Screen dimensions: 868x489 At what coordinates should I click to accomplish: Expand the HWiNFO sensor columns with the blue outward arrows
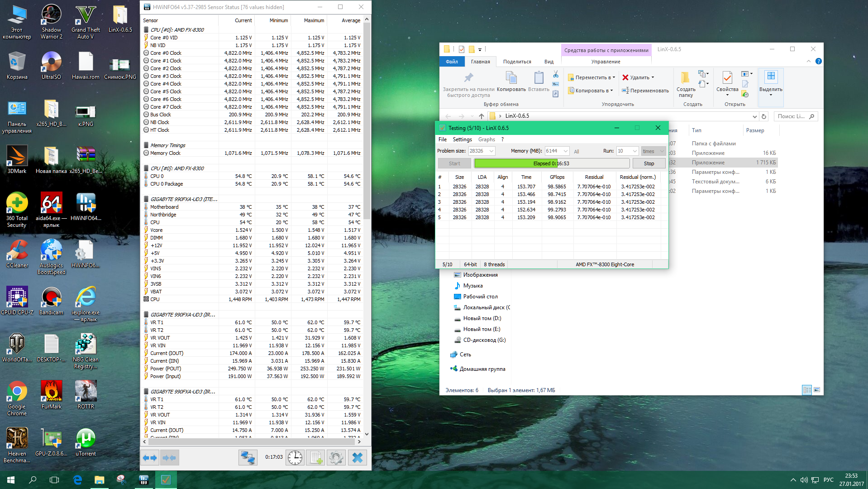pyautogui.click(x=150, y=458)
